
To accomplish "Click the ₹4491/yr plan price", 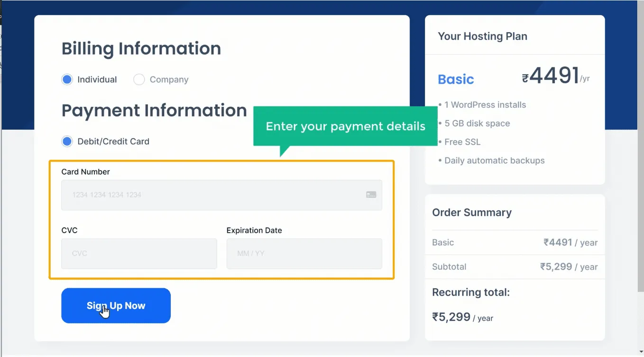I will coord(556,76).
